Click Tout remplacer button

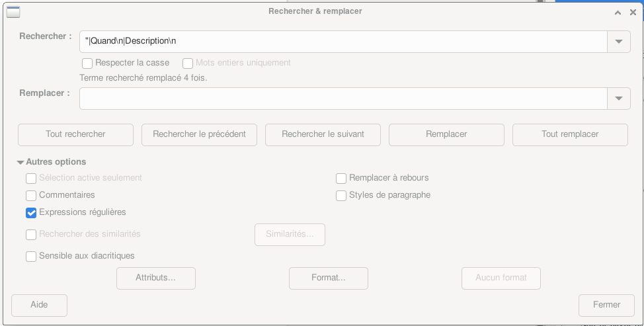click(x=570, y=135)
